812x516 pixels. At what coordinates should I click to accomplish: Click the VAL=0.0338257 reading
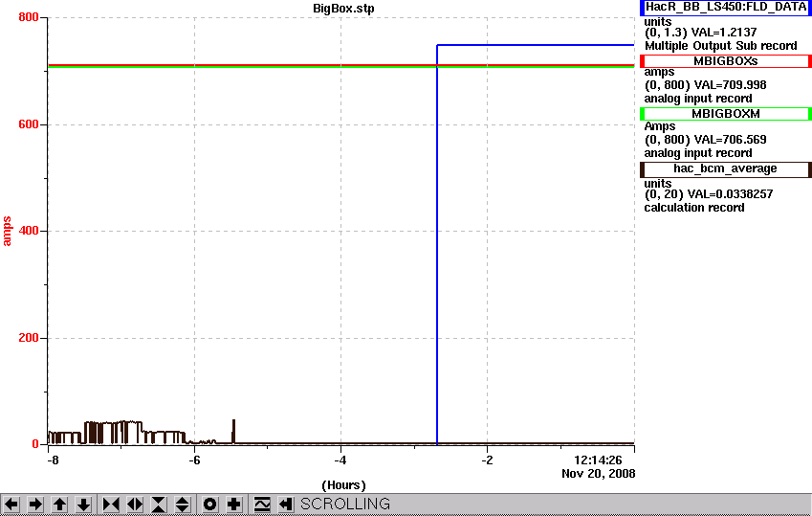pos(730,194)
